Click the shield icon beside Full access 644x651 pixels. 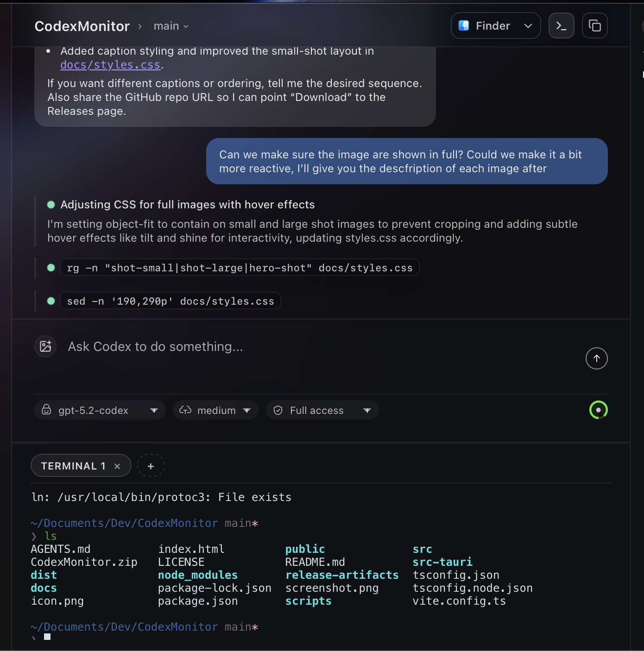pos(278,410)
